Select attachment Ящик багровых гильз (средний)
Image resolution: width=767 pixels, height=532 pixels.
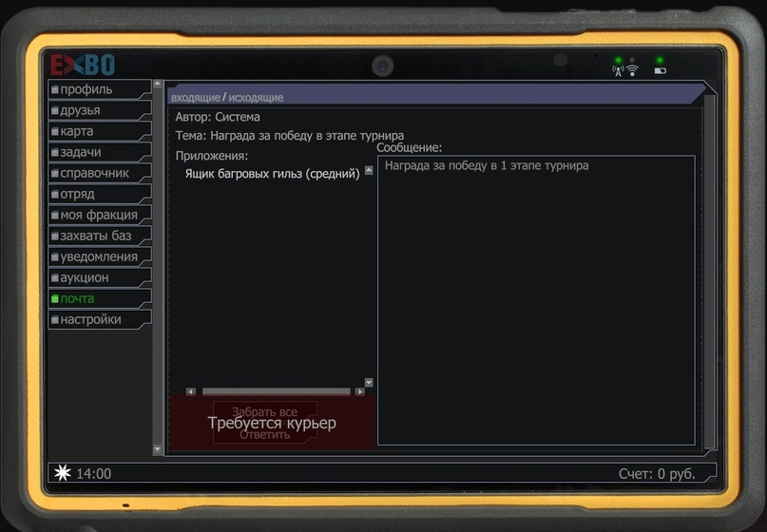(x=272, y=174)
